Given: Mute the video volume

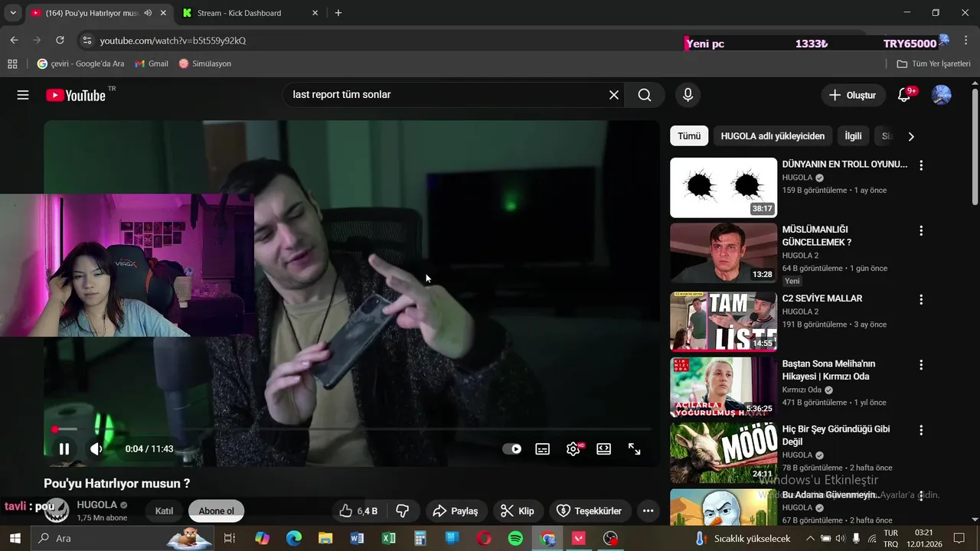Looking at the screenshot, I should [96, 449].
